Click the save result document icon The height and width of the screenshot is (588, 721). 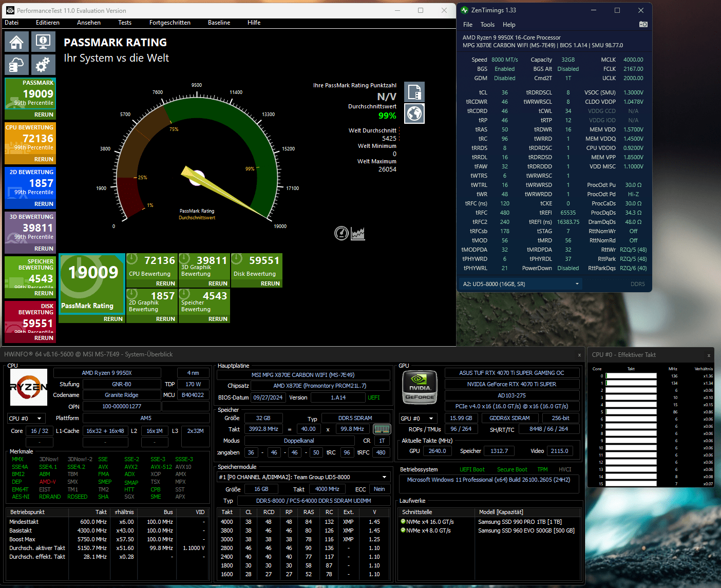click(414, 92)
